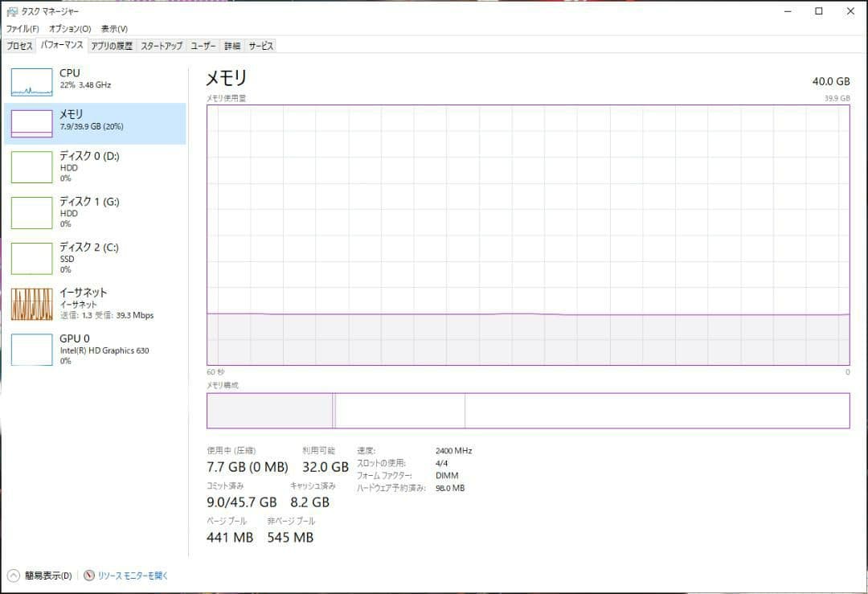Switch to the プロセス tab

coord(20,46)
